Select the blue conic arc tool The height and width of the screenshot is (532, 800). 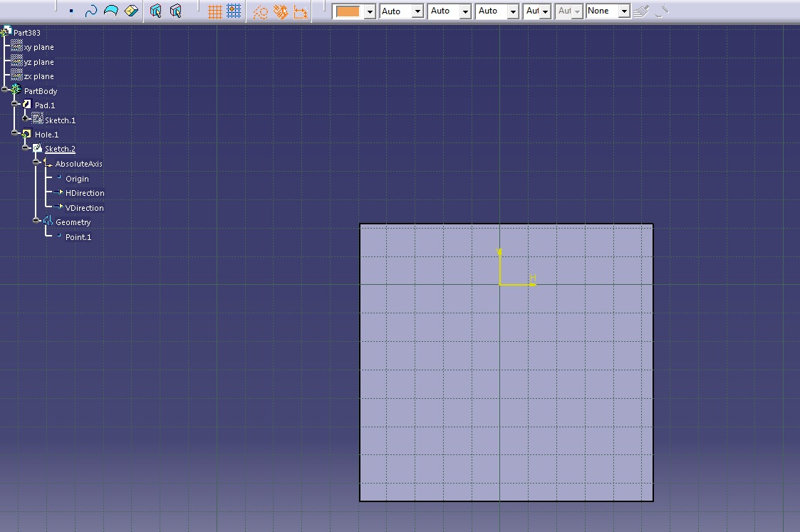pos(110,11)
